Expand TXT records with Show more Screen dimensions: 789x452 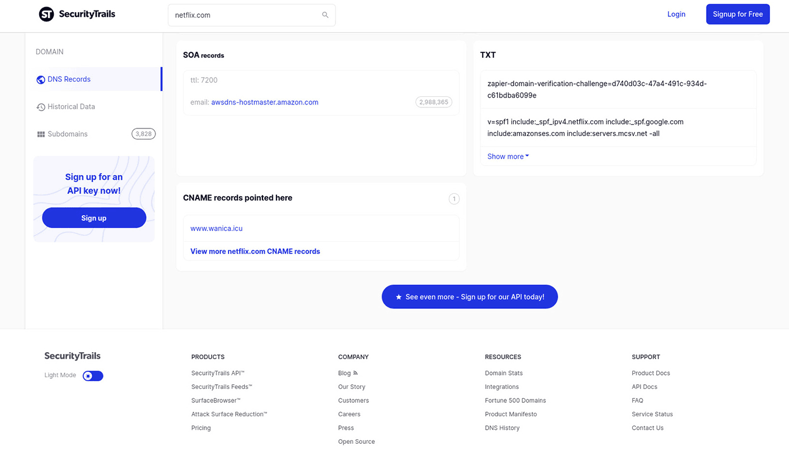coord(508,157)
